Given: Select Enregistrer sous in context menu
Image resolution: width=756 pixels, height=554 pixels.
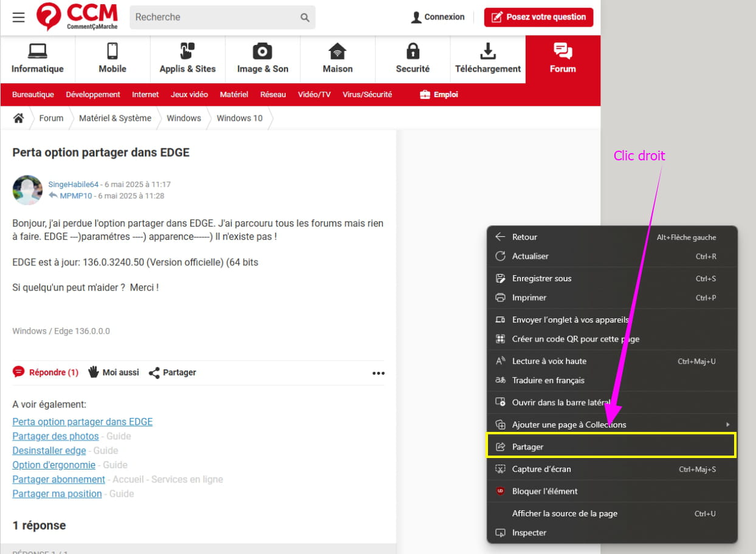Looking at the screenshot, I should pyautogui.click(x=612, y=278).
